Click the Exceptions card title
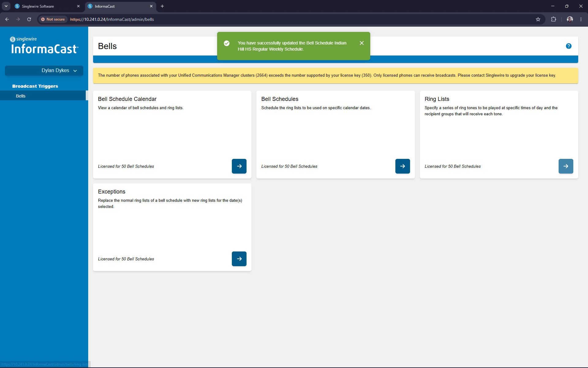This screenshot has width=588, height=368. click(x=111, y=192)
